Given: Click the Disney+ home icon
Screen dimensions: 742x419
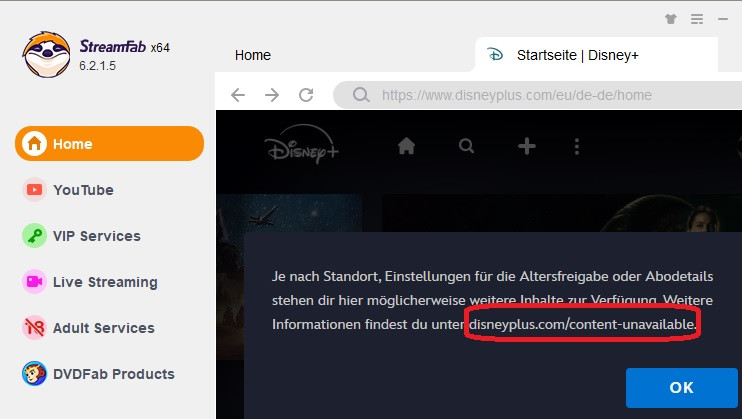Looking at the screenshot, I should (406, 146).
